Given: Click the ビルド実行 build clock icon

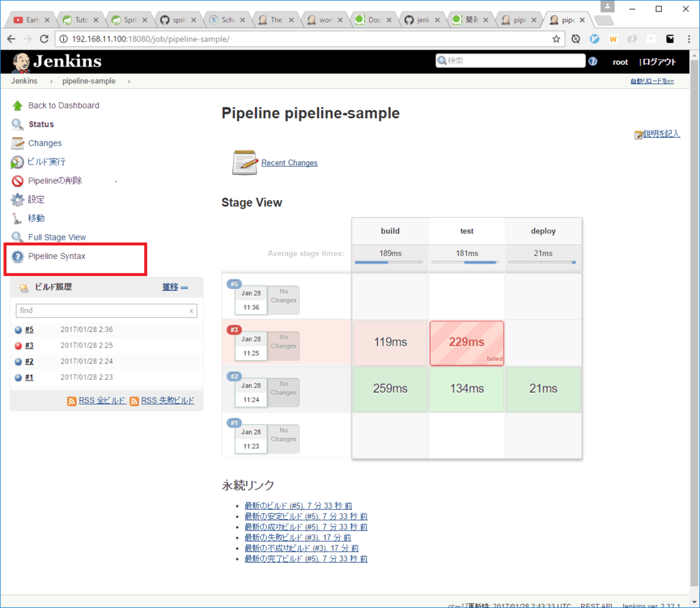Looking at the screenshot, I should [17, 163].
